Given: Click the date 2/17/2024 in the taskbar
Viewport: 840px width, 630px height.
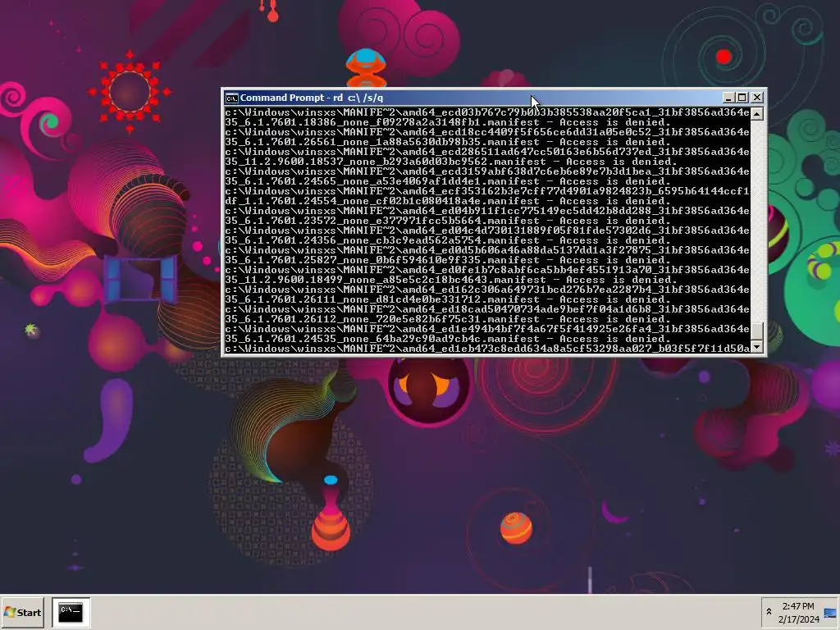Looking at the screenshot, I should 799,620.
